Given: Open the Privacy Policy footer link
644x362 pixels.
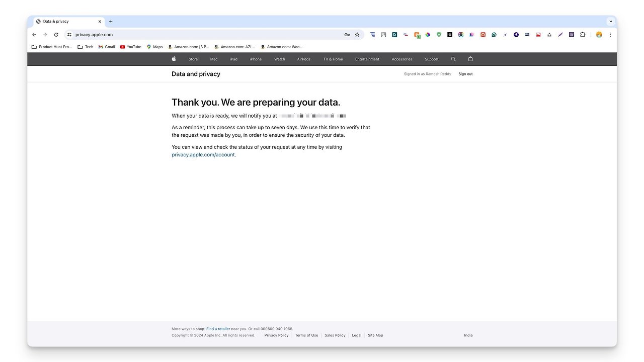Looking at the screenshot, I should 276,335.
